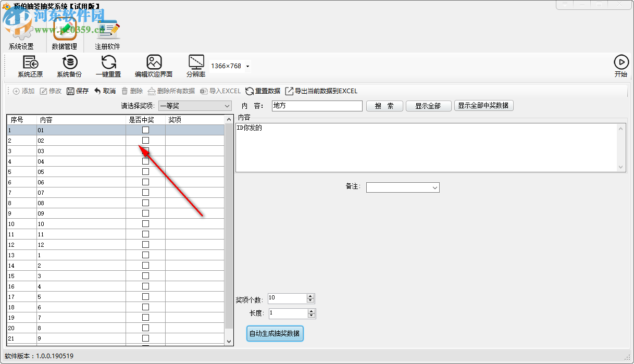Click 修改 edit toolbar item
634x364 pixels.
51,91
